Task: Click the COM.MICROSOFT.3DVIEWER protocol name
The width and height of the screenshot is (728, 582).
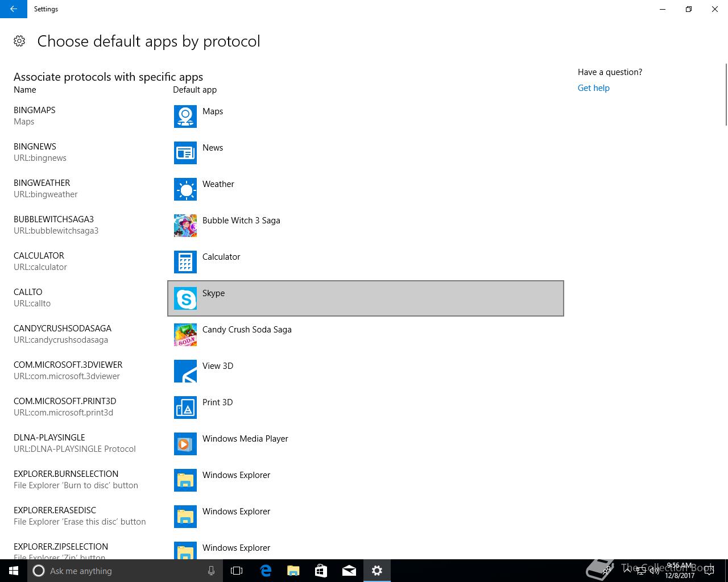Action: click(x=68, y=365)
